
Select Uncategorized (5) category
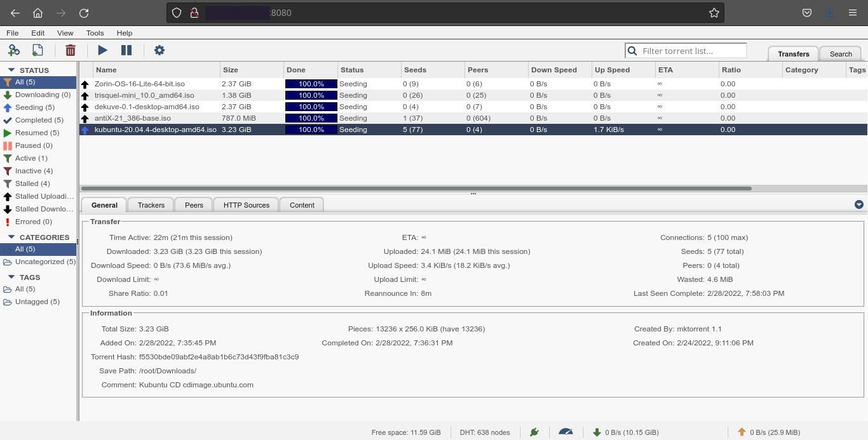point(38,262)
